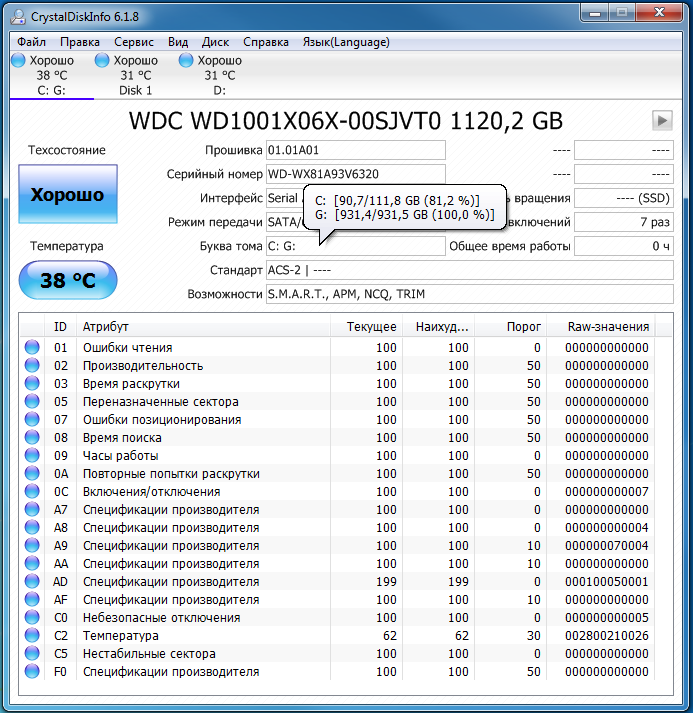Screen dimensions: 693x713
Task: Select the Часы работы attribute name
Action: (121, 456)
